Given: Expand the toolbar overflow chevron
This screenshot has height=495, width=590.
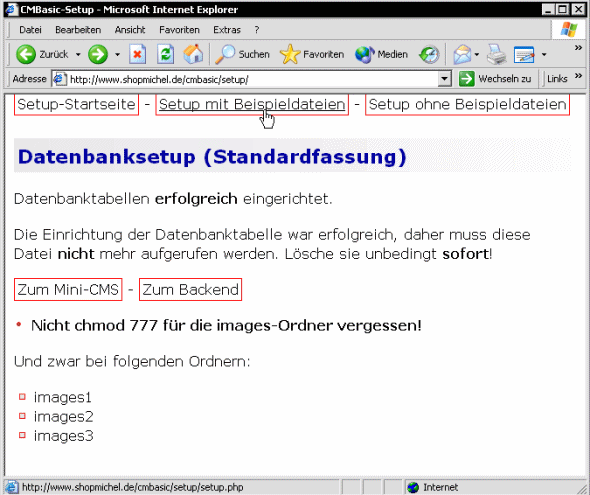Looking at the screenshot, I should (578, 48).
